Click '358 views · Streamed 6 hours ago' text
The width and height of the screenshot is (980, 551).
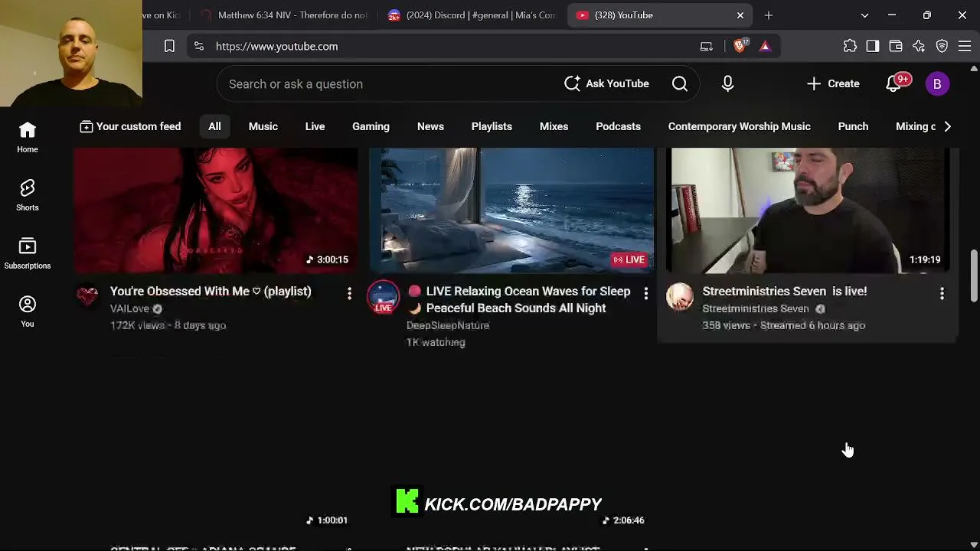coord(784,326)
